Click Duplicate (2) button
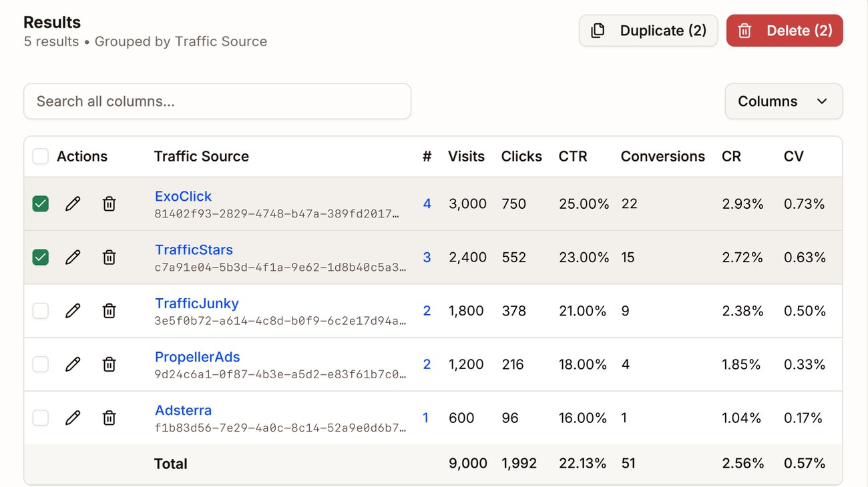Screen dimensions: 868x487 pyautogui.click(x=648, y=31)
